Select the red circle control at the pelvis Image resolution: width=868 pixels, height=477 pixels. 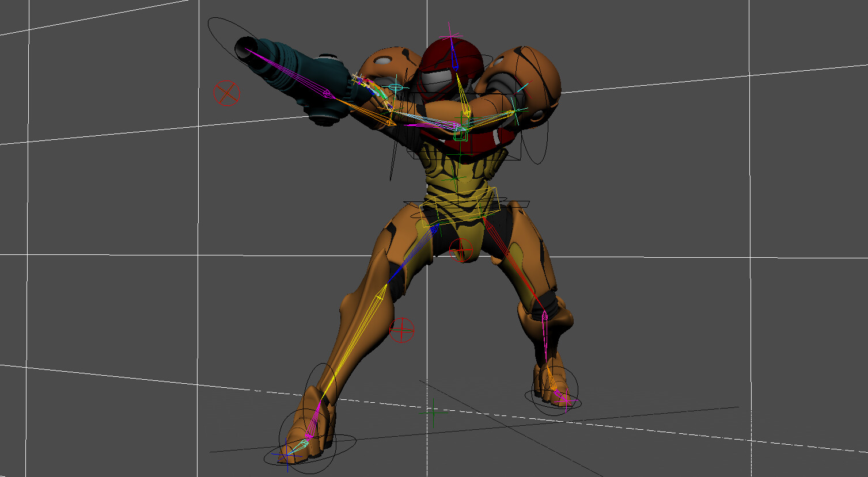[x=461, y=250]
